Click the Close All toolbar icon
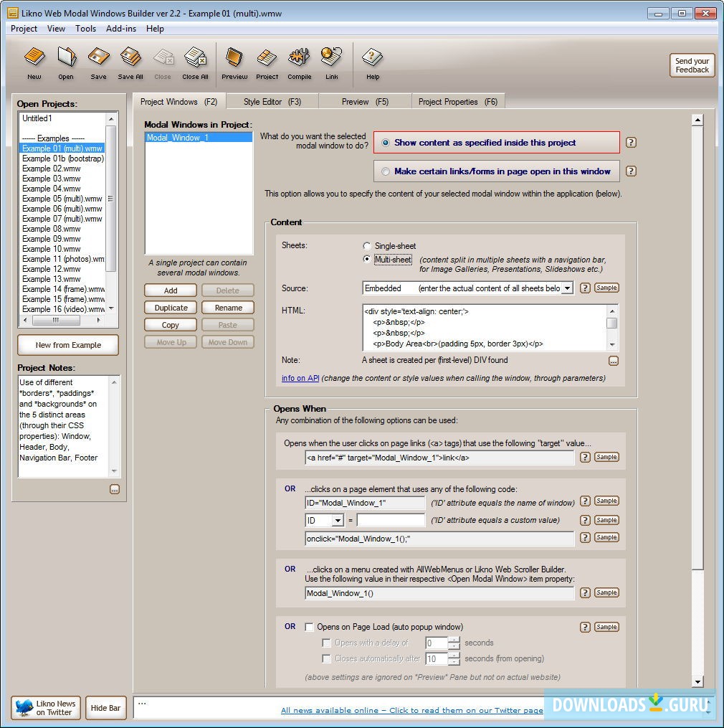 (x=195, y=63)
